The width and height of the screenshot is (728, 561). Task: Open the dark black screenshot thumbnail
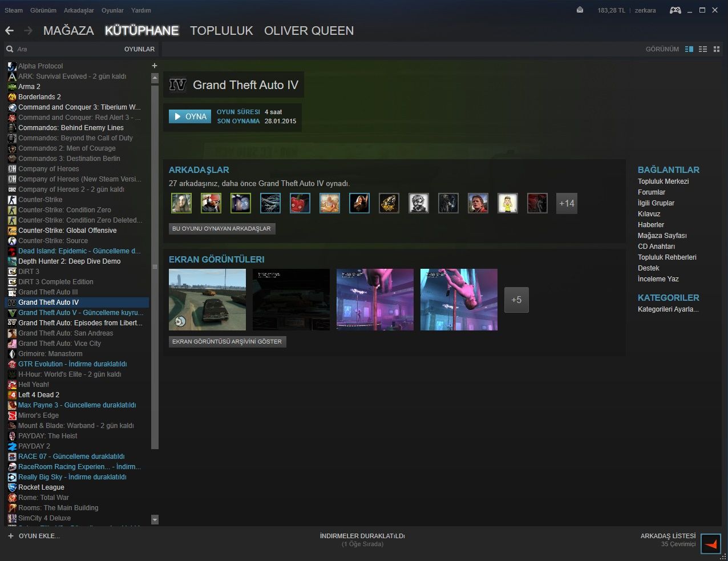pos(291,300)
